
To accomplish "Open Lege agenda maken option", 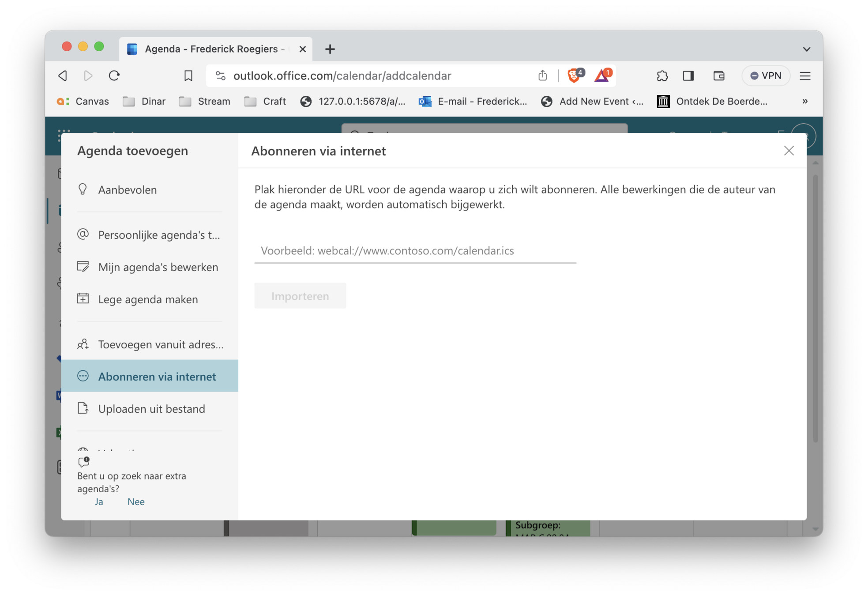I will pos(148,299).
